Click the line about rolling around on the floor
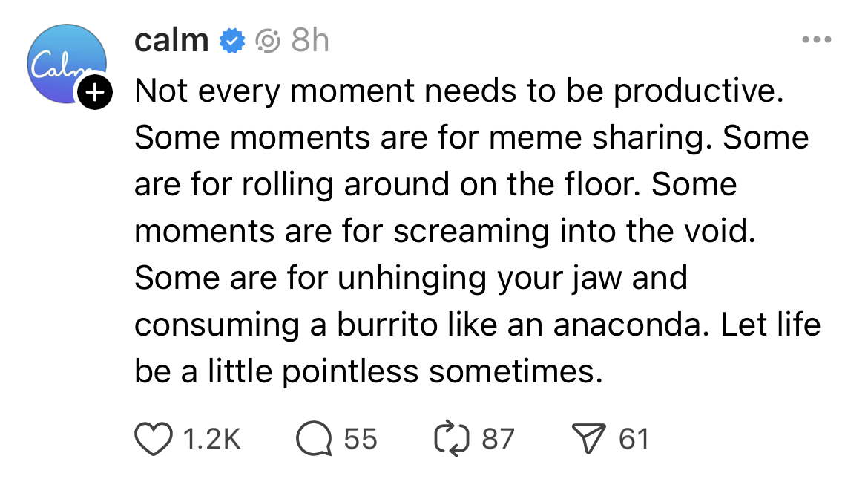This screenshot has width=868, height=479. click(x=435, y=185)
